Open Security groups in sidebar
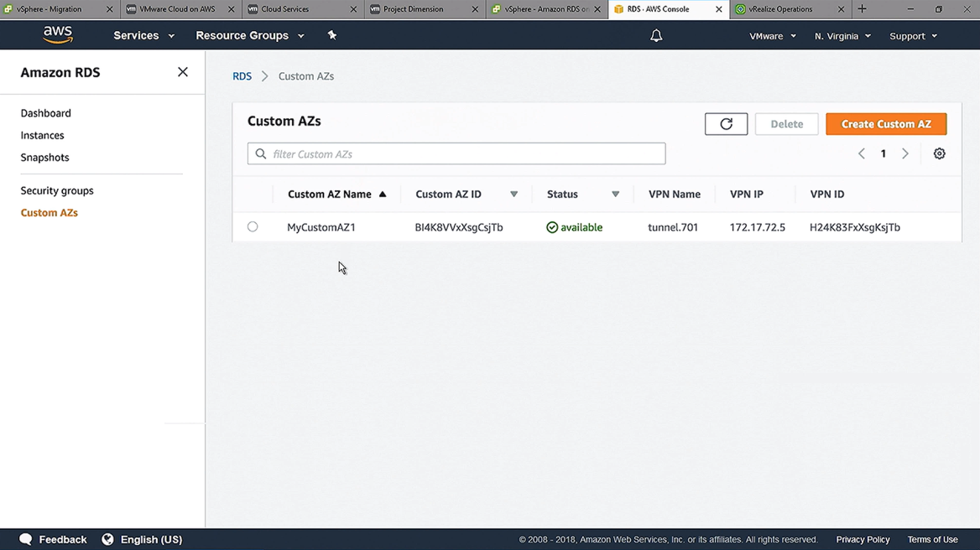 [57, 190]
